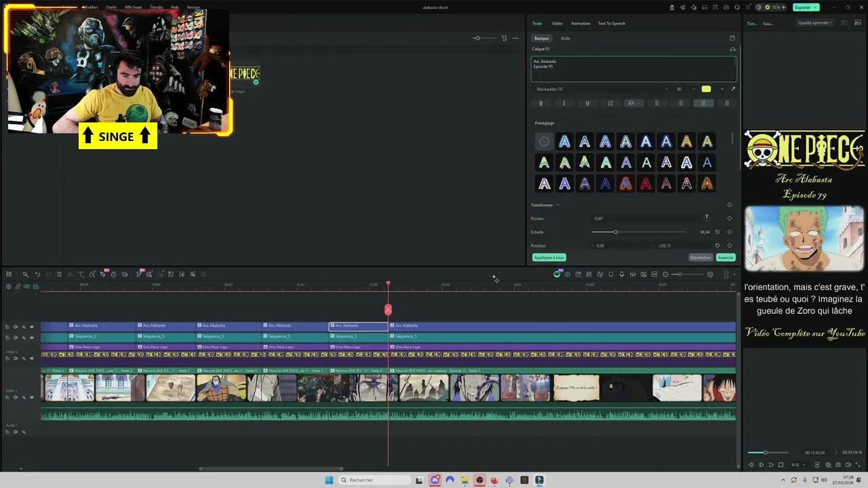Stop the preview playback
This screenshot has width=868, height=488.
point(781,465)
